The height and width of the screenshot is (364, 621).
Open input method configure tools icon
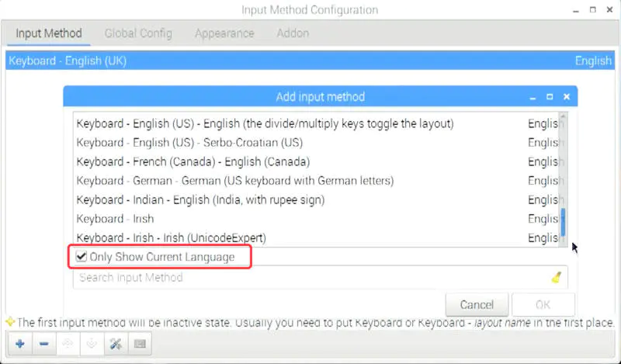(116, 344)
